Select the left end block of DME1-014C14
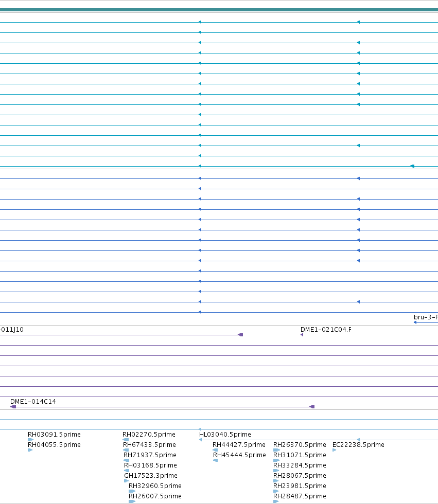Viewport: 438px width, 504px height. [13, 407]
